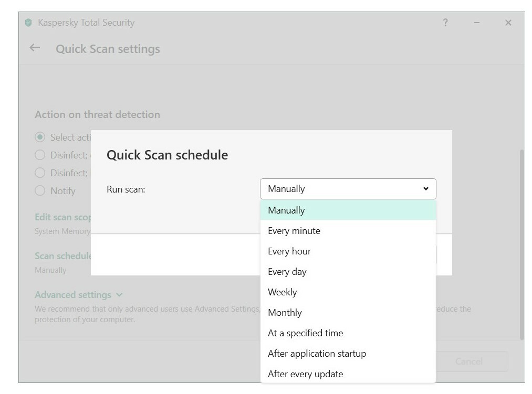Open the Edit scan scope link
This screenshot has height=394, width=532.
coord(63,217)
